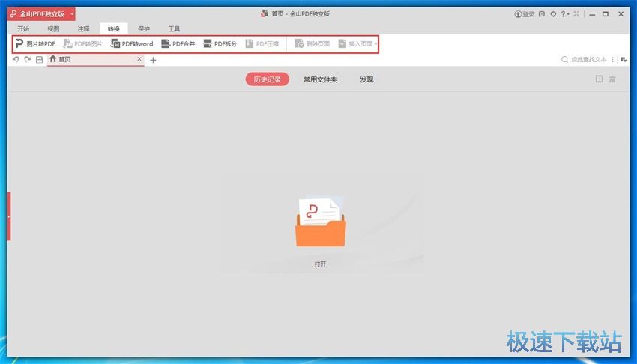Switch history layout view icon
The height and width of the screenshot is (364, 637).
click(600, 79)
